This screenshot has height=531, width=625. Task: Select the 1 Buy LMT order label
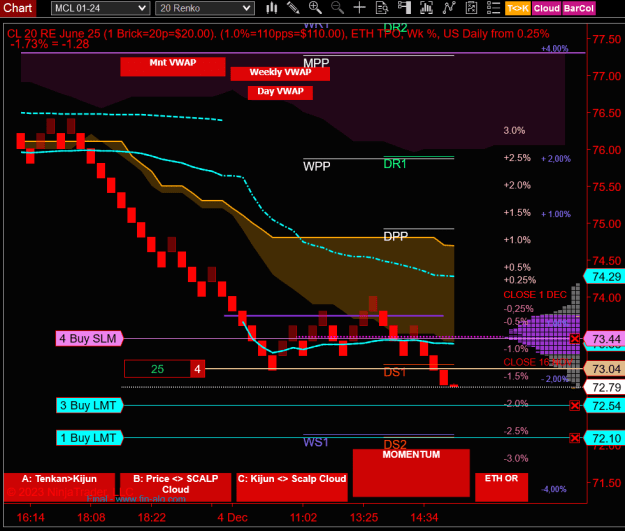click(x=89, y=438)
